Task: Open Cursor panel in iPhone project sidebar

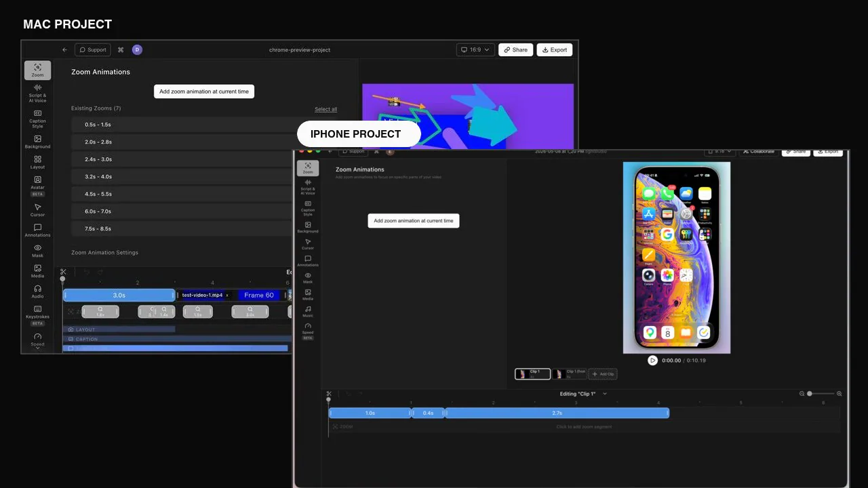Action: pyautogui.click(x=308, y=244)
